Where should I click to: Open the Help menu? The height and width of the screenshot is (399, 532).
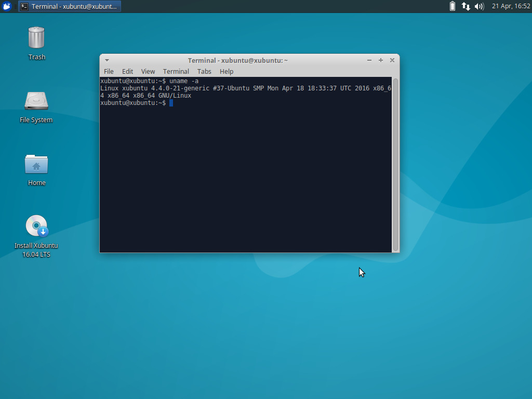[226, 71]
